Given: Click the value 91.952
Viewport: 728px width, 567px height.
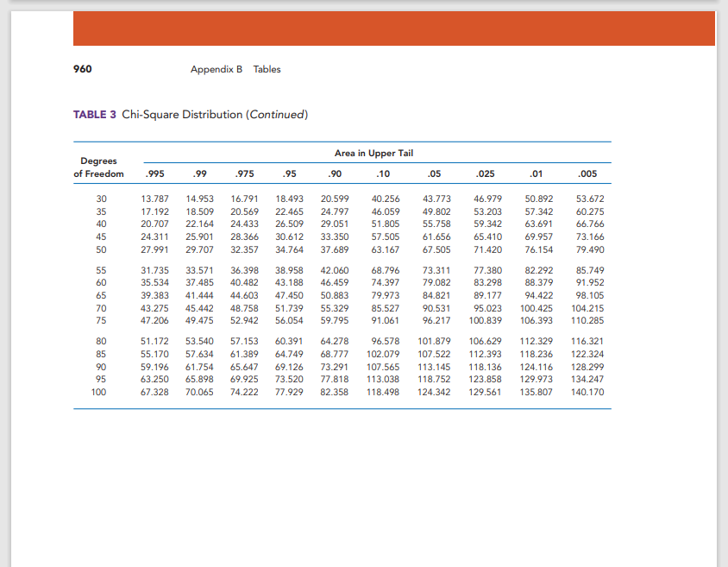Looking at the screenshot, I should [x=590, y=282].
